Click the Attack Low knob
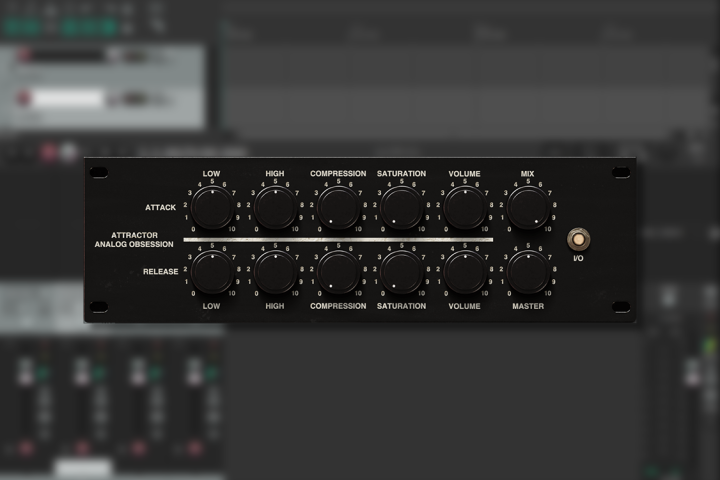Viewport: 720px width, 480px height. (212, 208)
